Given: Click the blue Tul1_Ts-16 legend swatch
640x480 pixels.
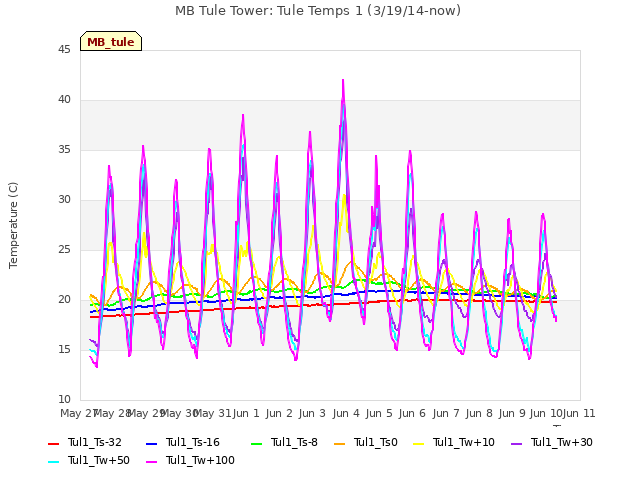Looking at the screenshot, I should tap(151, 443).
